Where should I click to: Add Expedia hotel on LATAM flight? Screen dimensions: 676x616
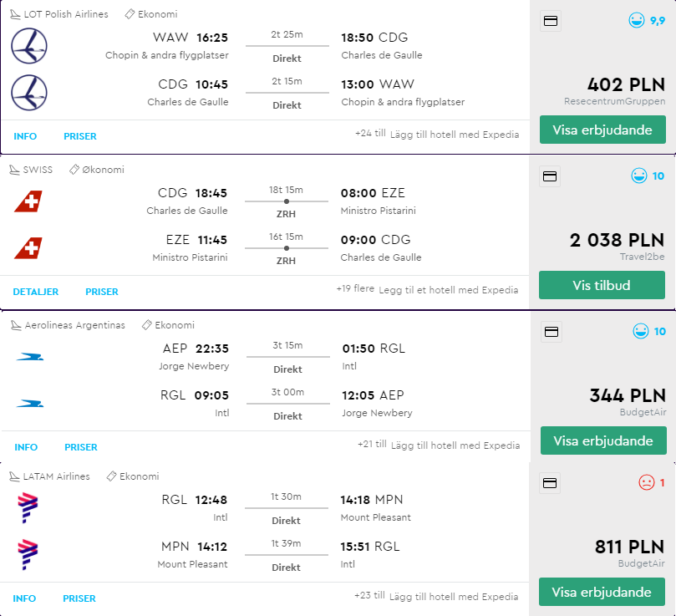pyautogui.click(x=454, y=597)
